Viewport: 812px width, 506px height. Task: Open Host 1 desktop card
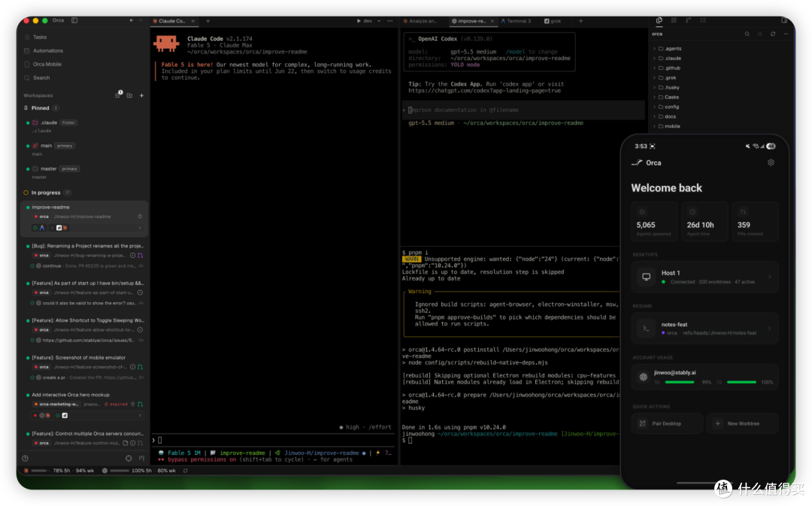pos(704,277)
